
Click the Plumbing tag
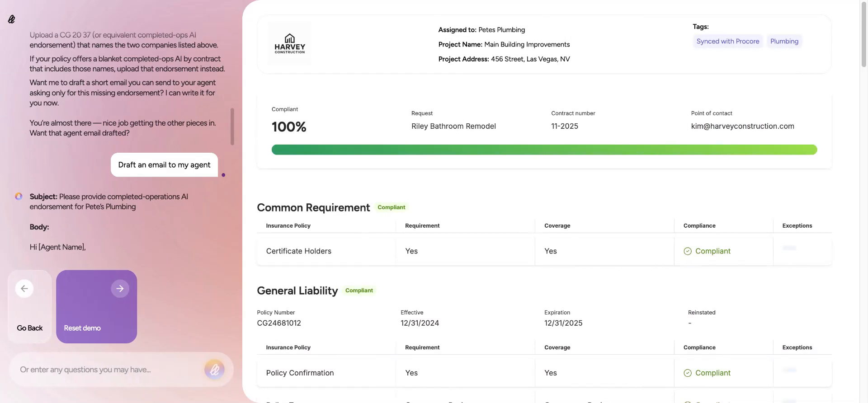click(784, 41)
